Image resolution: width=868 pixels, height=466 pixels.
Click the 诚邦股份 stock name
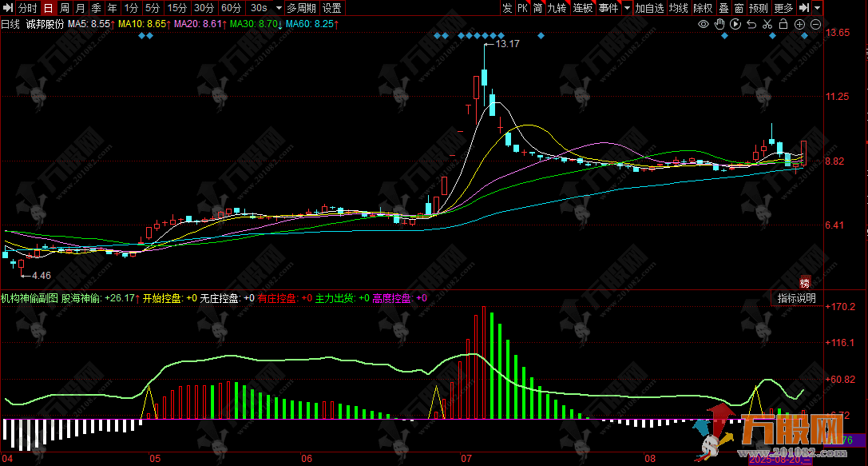point(46,25)
